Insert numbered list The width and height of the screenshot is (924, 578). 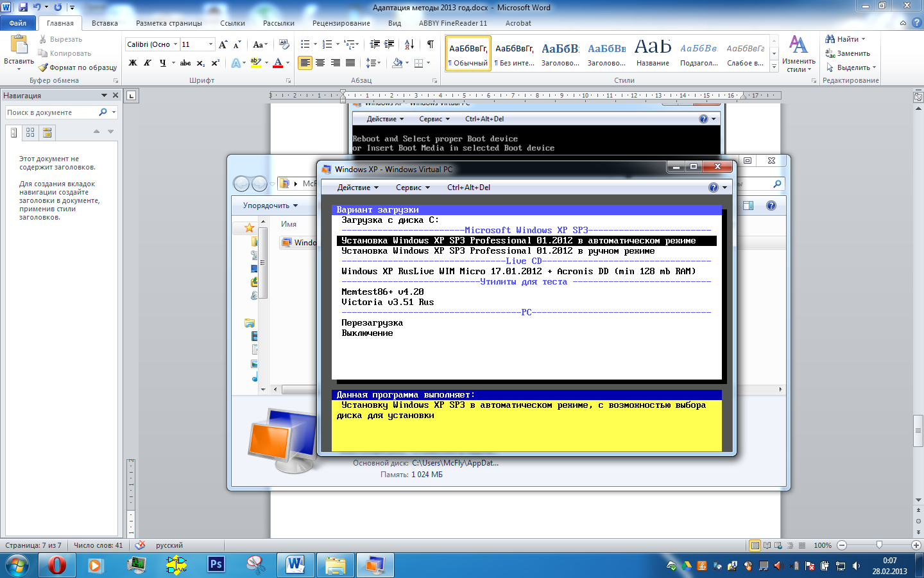327,44
